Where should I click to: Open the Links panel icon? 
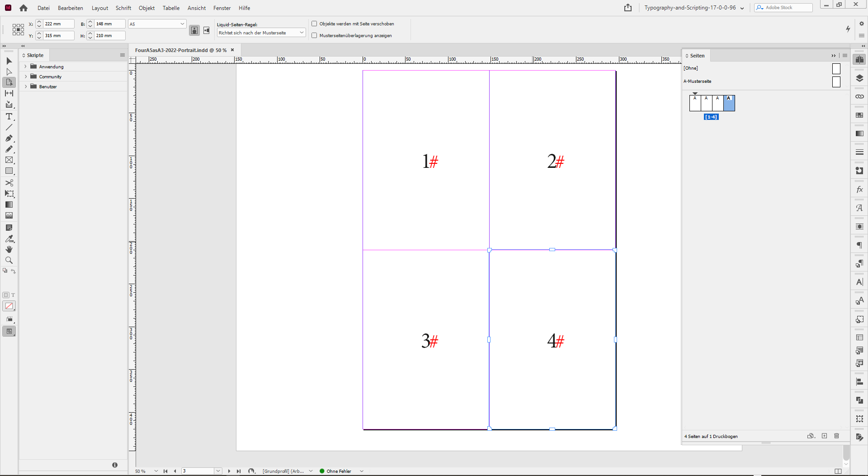(860, 96)
